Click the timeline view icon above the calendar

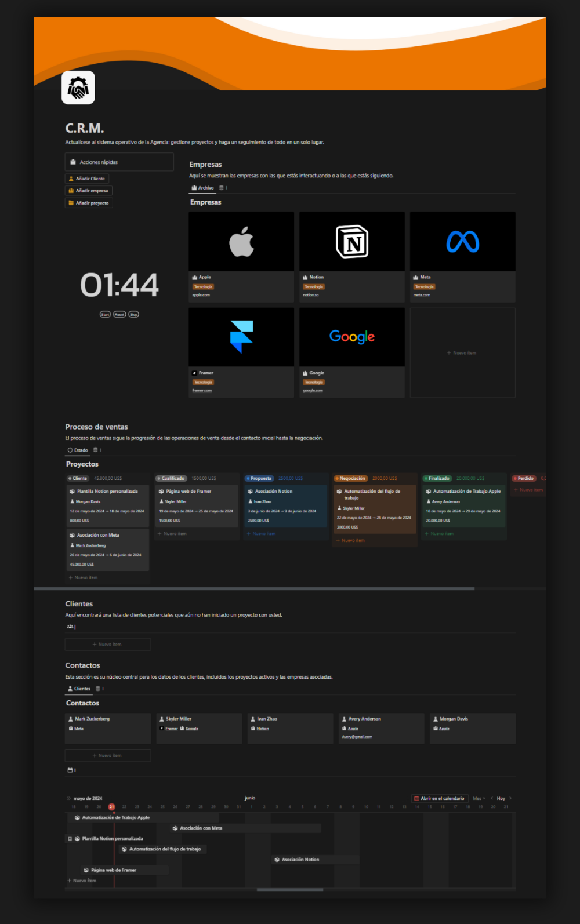[x=70, y=770]
